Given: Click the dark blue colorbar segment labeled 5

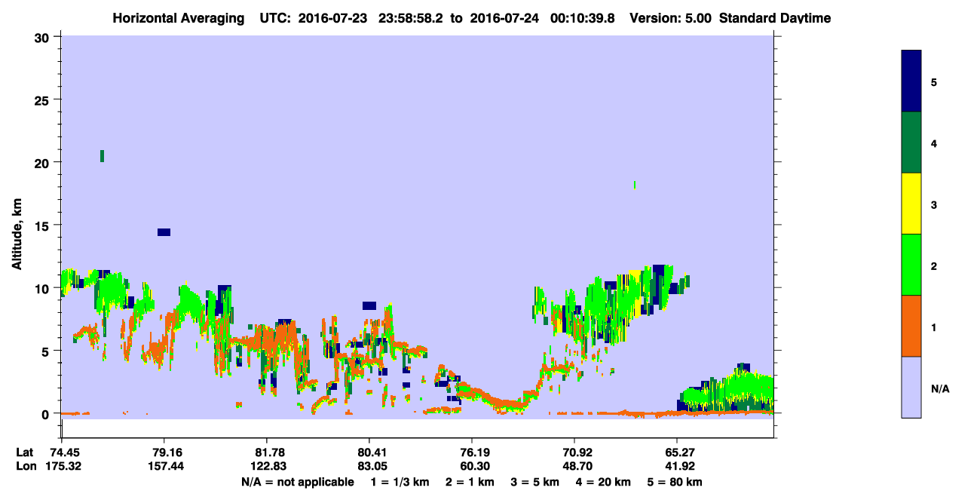Looking at the screenshot, I should click(911, 81).
